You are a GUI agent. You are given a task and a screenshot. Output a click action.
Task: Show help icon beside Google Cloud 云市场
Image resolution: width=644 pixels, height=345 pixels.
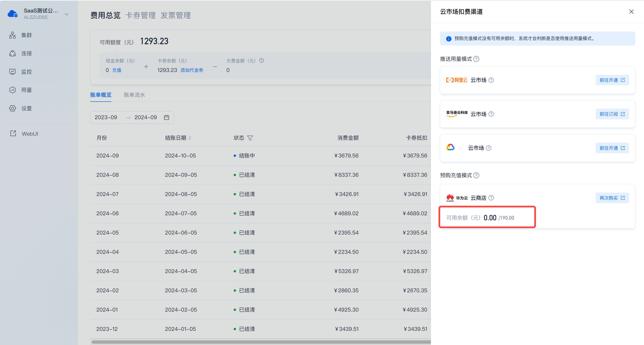(x=489, y=148)
